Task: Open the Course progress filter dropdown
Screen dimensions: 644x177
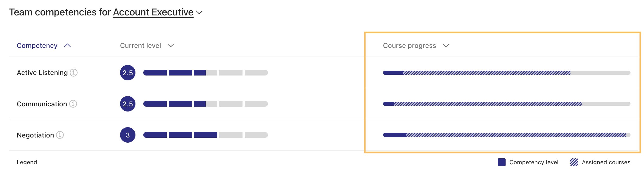Action: 447,45
